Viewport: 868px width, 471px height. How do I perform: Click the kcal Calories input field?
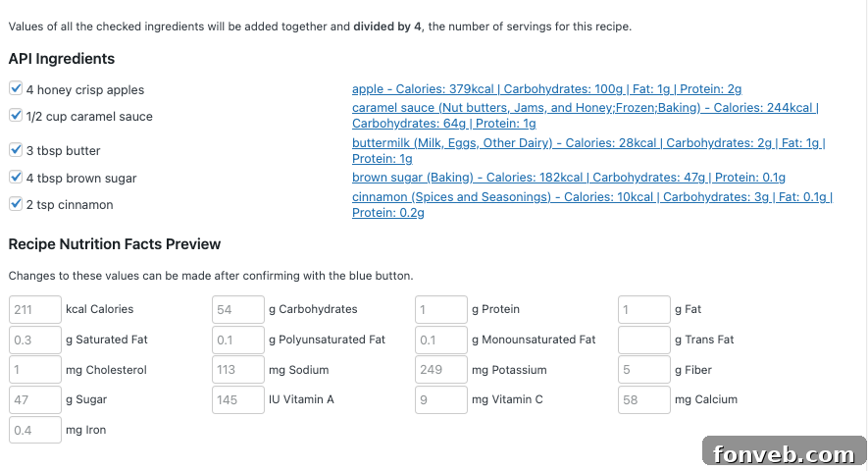[x=35, y=309]
